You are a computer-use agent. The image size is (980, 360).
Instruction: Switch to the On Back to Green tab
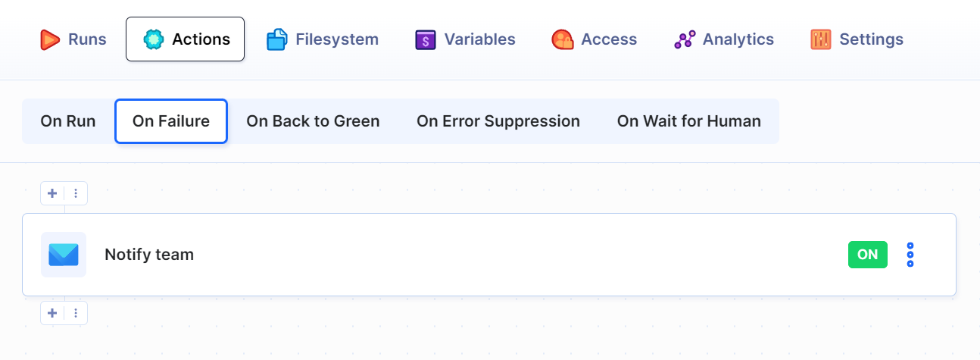[314, 121]
